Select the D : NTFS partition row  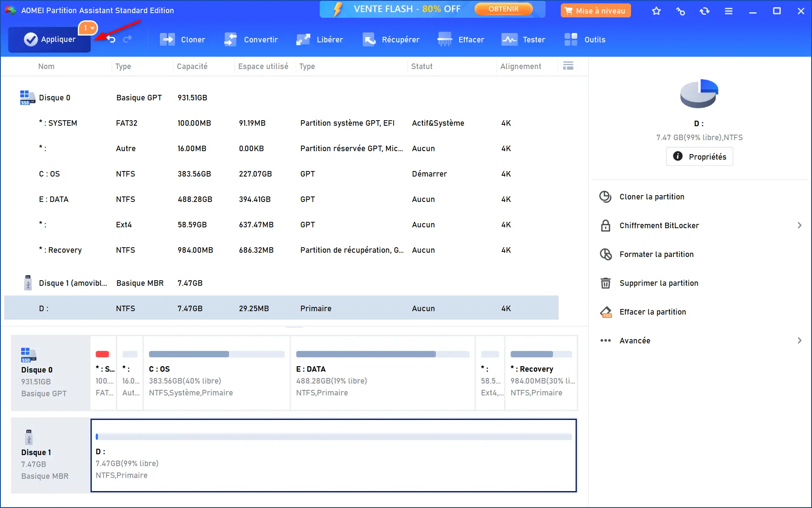[x=281, y=308]
